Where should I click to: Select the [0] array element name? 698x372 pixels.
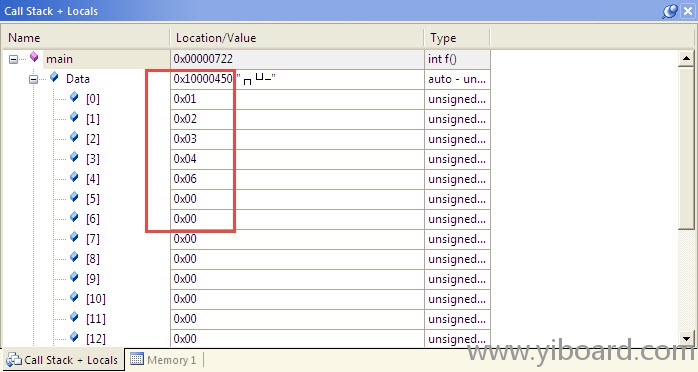pyautogui.click(x=93, y=99)
